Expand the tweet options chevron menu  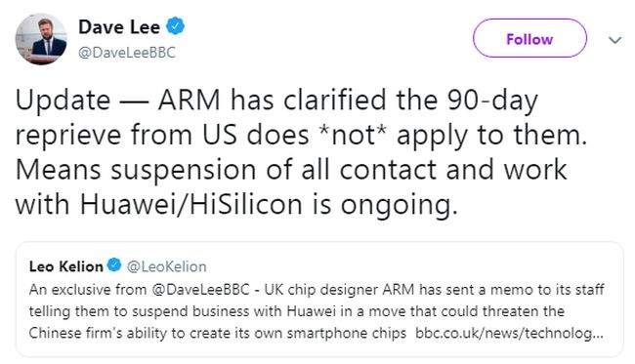pyautogui.click(x=614, y=40)
